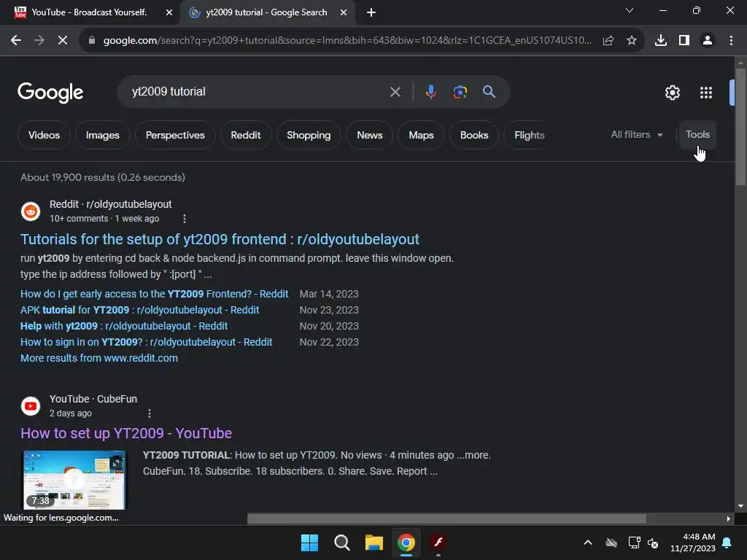Open Chrome downloads

click(661, 41)
